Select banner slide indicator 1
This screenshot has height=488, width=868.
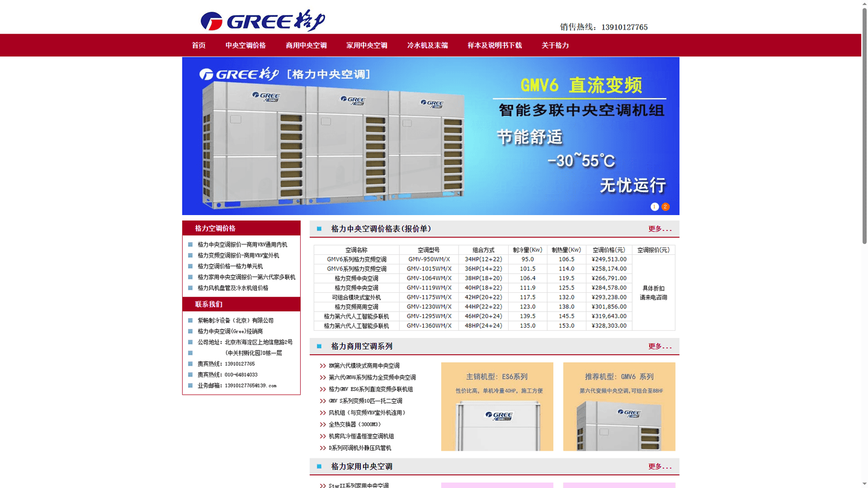tap(655, 207)
